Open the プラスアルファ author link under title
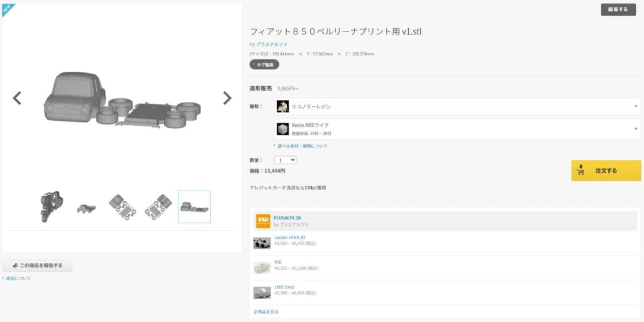The height and width of the screenshot is (322, 644). click(x=272, y=44)
